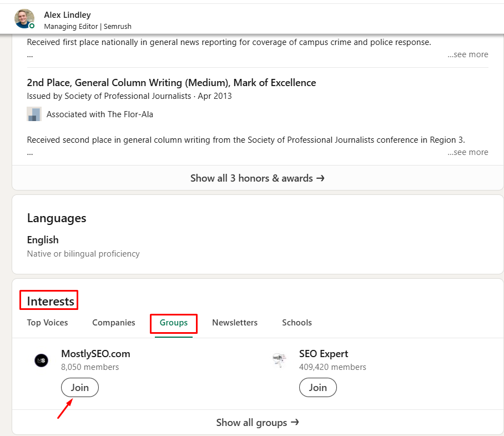Switch to the Schools tab
504x436 pixels.
(x=296, y=323)
